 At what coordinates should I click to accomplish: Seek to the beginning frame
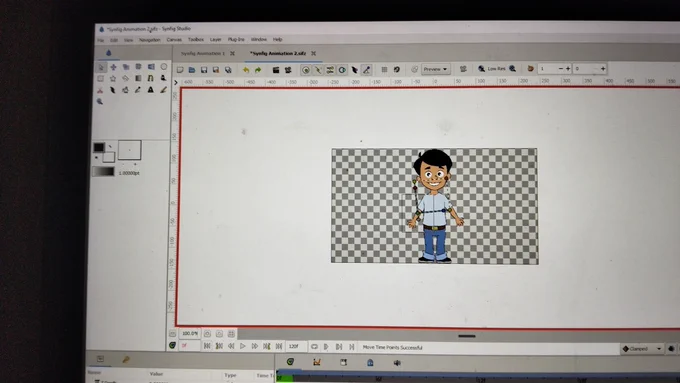[207, 346]
